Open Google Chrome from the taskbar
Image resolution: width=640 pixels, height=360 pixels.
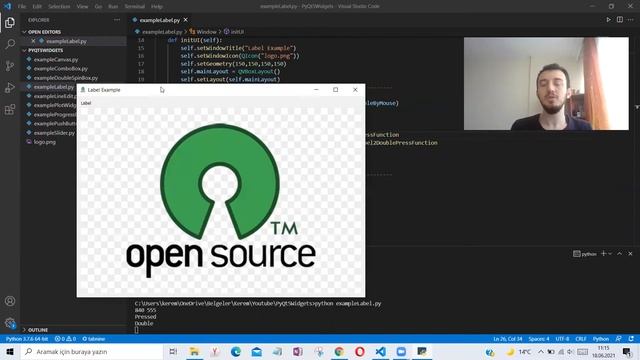(339, 351)
